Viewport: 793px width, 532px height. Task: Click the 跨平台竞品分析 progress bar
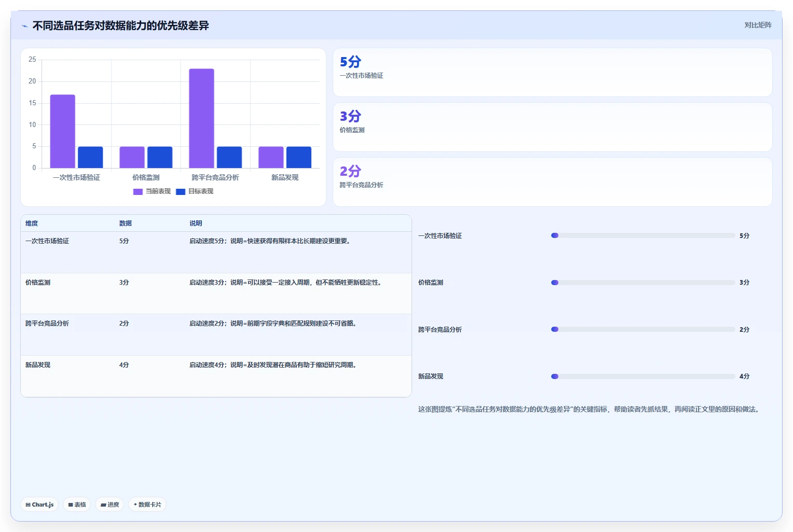[643, 329]
